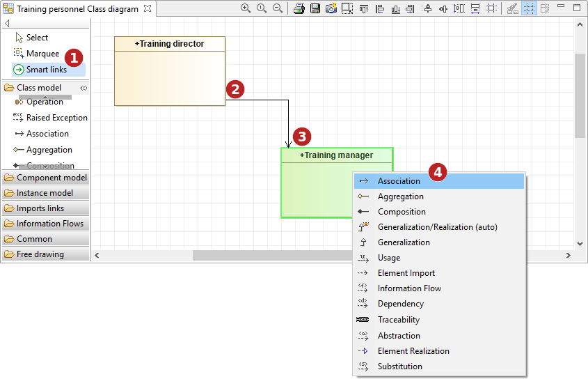Print the class diagram
The width and height of the screenshot is (588, 379).
click(x=299, y=8)
